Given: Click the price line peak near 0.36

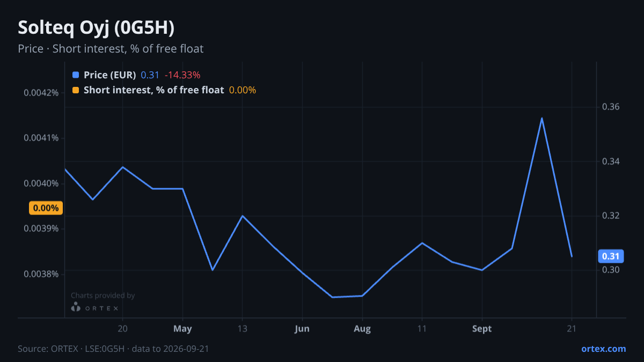Looking at the screenshot, I should 542,118.
